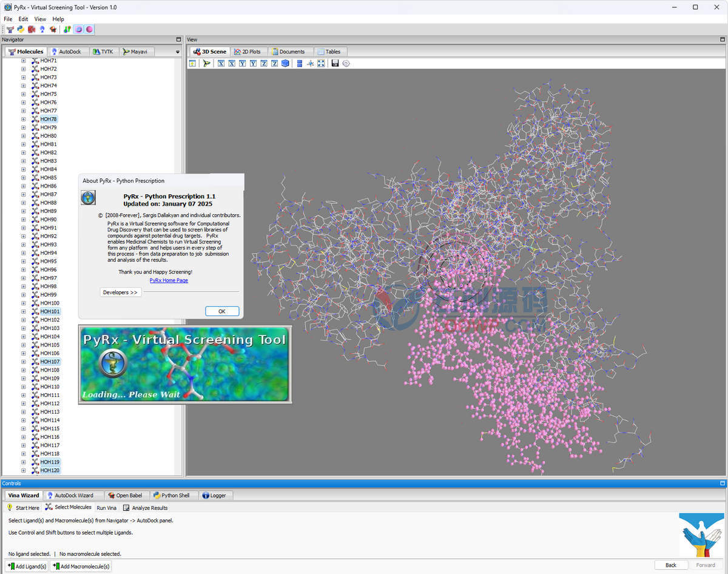Viewport: 728px width, 574px height.
Task: Open the Edit menu
Action: (x=23, y=19)
